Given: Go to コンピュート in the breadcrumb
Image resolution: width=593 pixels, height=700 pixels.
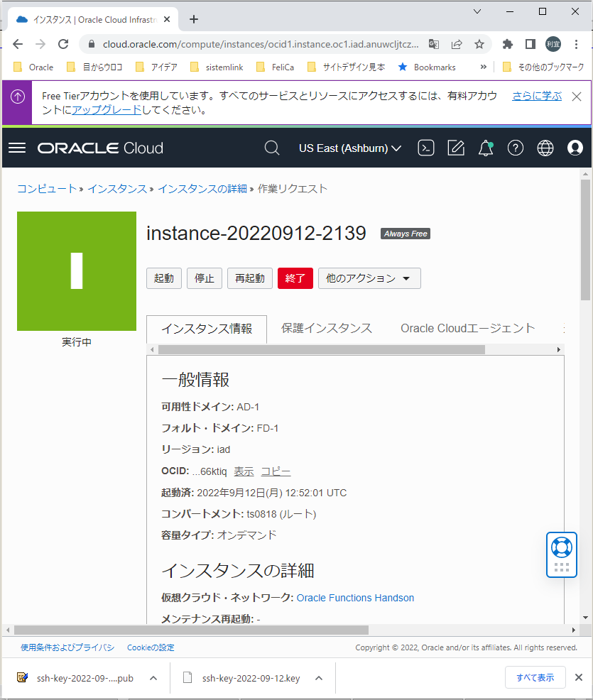Looking at the screenshot, I should pos(47,189).
